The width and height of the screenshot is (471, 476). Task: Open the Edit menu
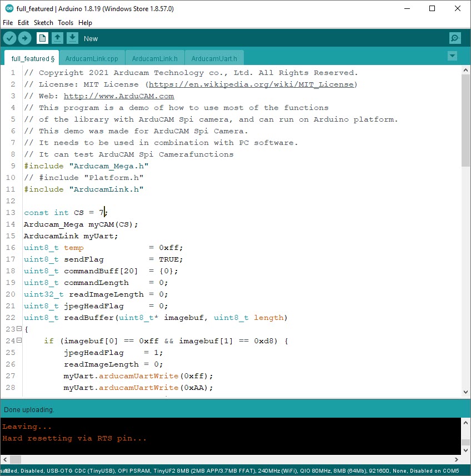click(x=23, y=23)
